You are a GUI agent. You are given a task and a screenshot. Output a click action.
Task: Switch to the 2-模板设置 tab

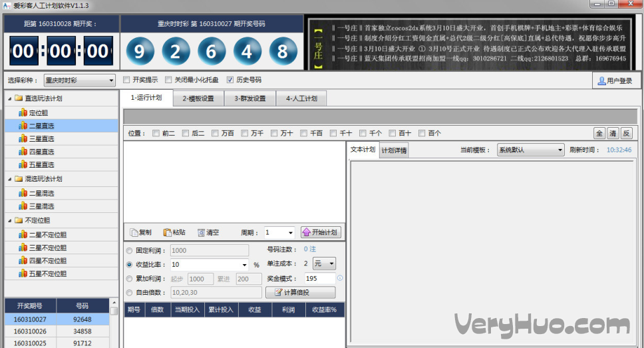[x=198, y=98]
